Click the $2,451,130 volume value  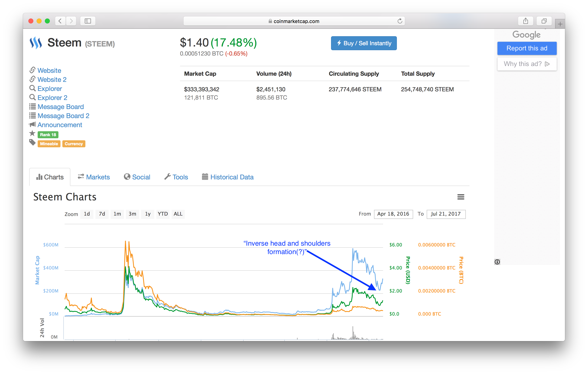pos(271,89)
